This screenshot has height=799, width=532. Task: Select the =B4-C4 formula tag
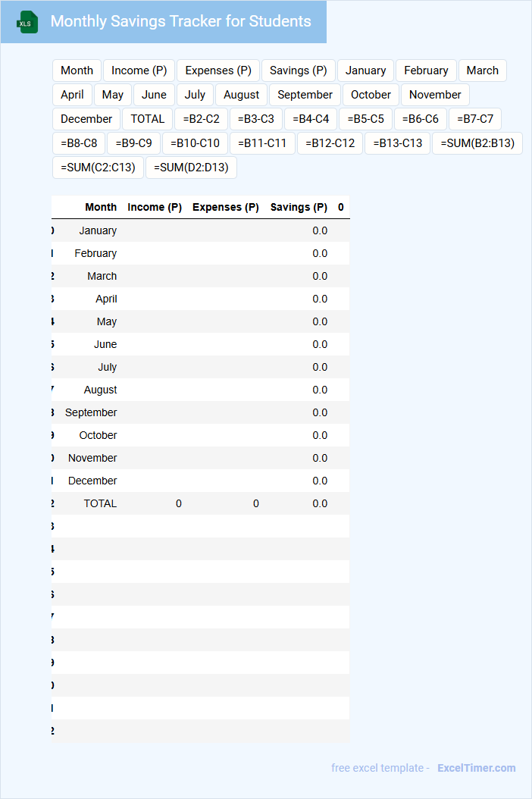[x=311, y=119]
